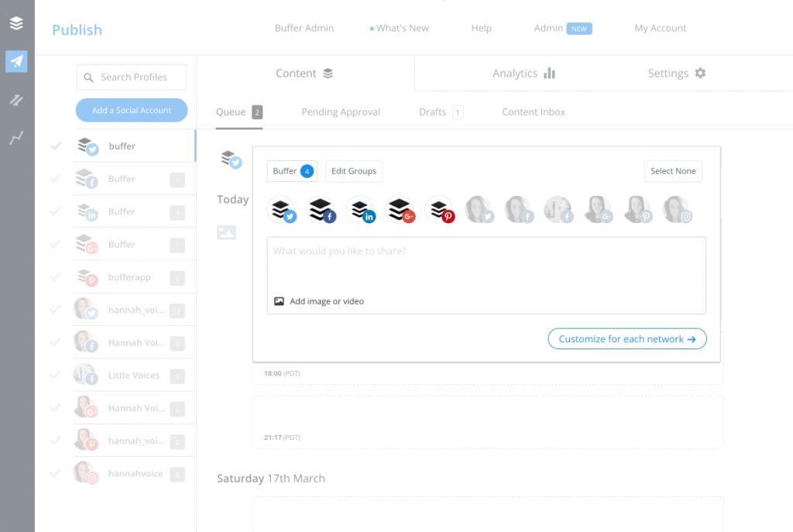Toggle checkmark for Buffer Facebook profile
Viewport: 793px width, 532px height.
[x=56, y=179]
